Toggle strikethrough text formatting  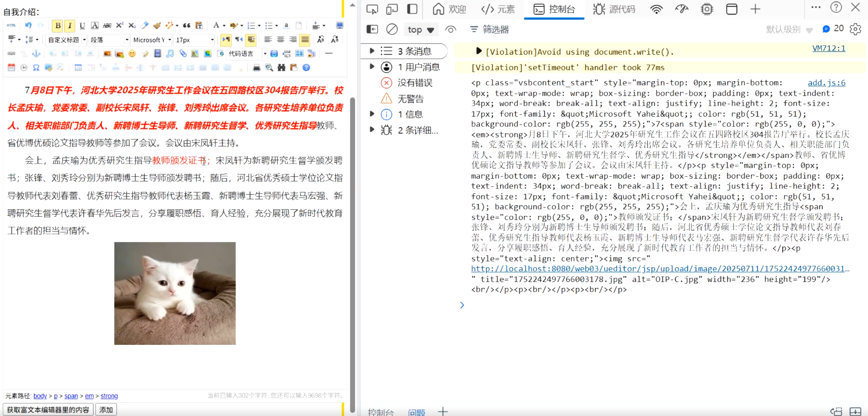[107, 26]
